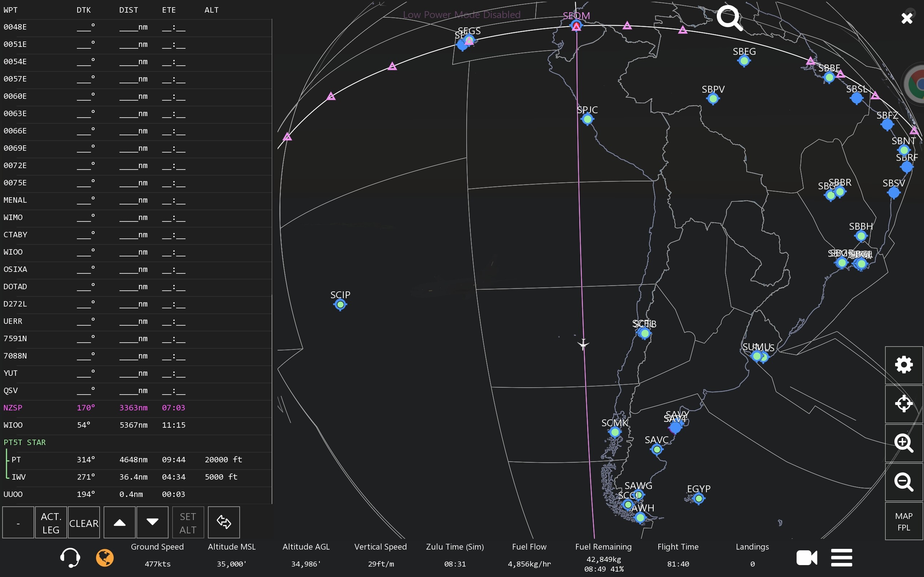Open the map search magnifier

pos(729,18)
